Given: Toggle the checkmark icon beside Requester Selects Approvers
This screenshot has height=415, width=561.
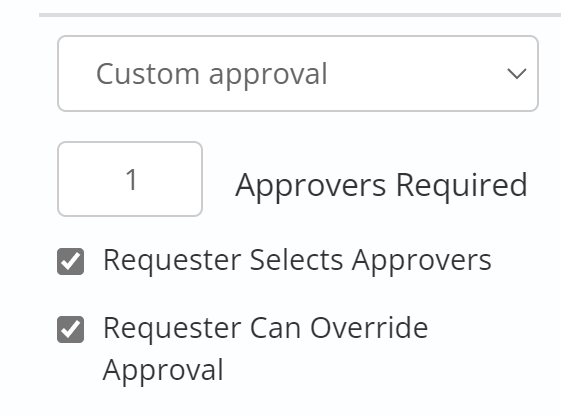Looking at the screenshot, I should pyautogui.click(x=70, y=261).
